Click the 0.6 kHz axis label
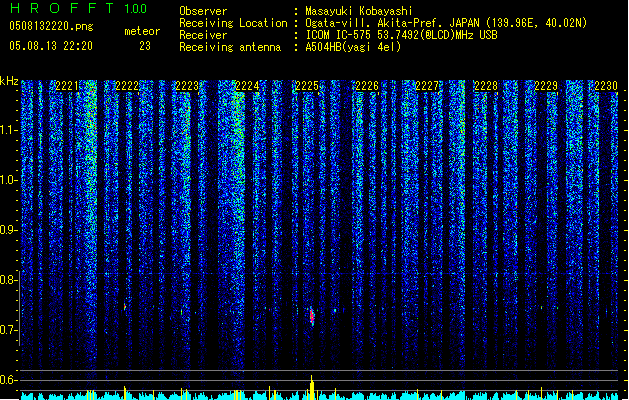The width and height of the screenshot is (629, 400). pyautogui.click(x=8, y=380)
